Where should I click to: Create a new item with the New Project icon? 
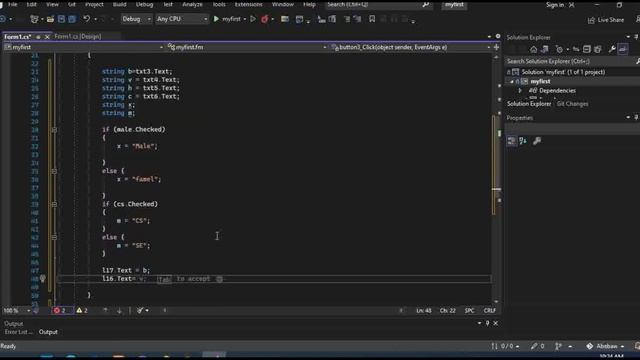click(x=34, y=19)
